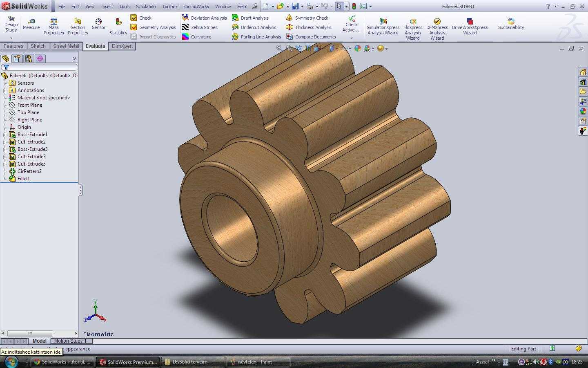Switch to the ConfigurationManager tab

point(29,58)
